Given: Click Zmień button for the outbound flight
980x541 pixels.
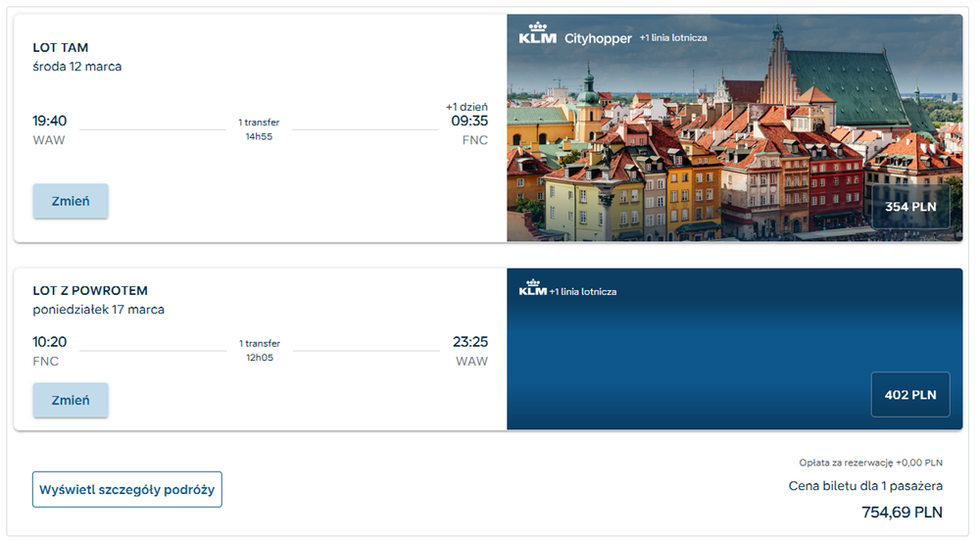Looking at the screenshot, I should (71, 201).
